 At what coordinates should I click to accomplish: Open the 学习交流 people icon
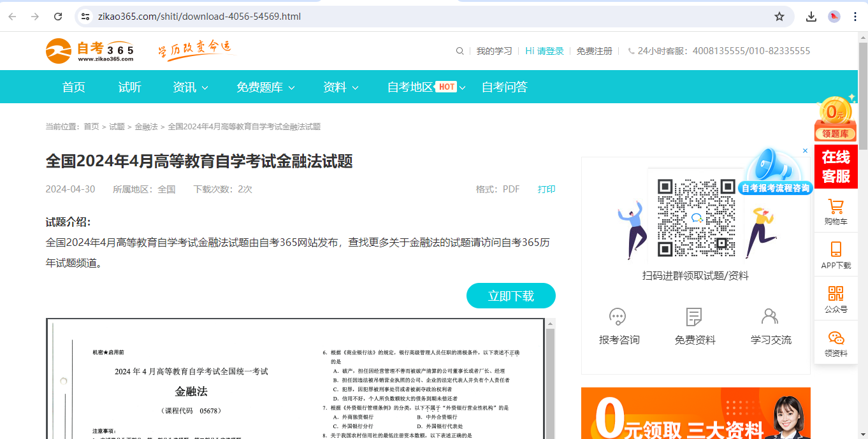coord(770,317)
